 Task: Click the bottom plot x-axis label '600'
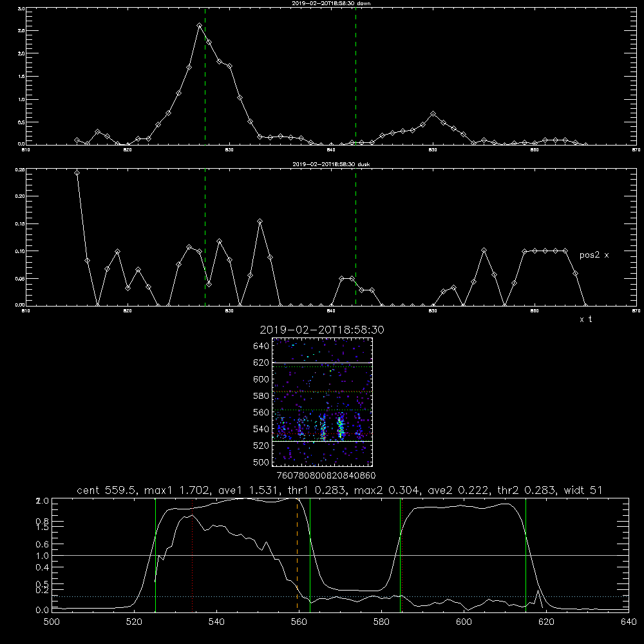click(464, 622)
